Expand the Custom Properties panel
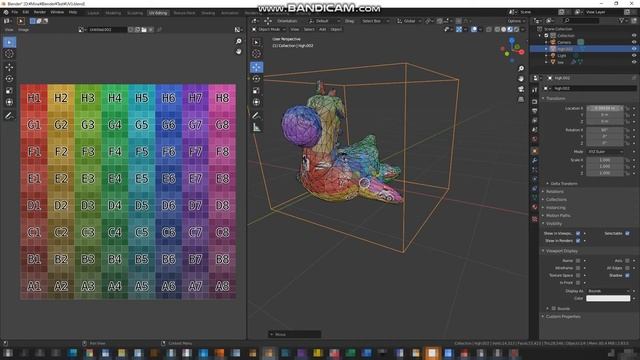The width and height of the screenshot is (640, 360). tap(562, 317)
